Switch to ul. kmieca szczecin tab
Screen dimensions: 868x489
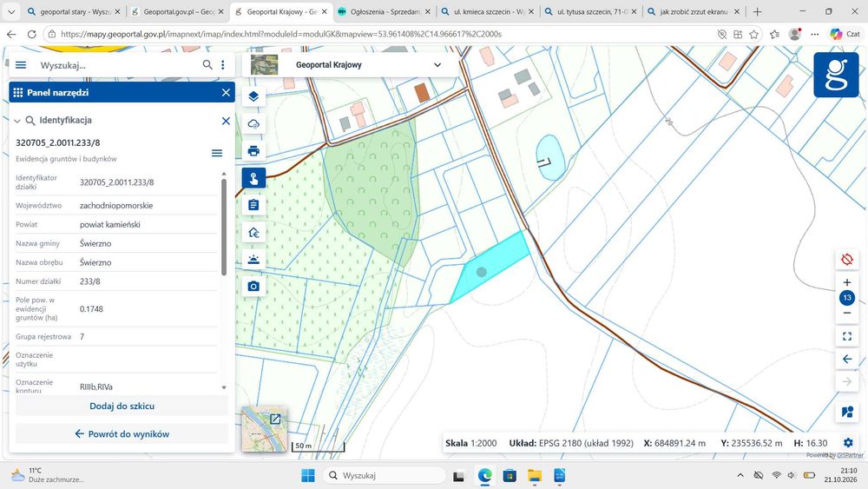coord(488,11)
